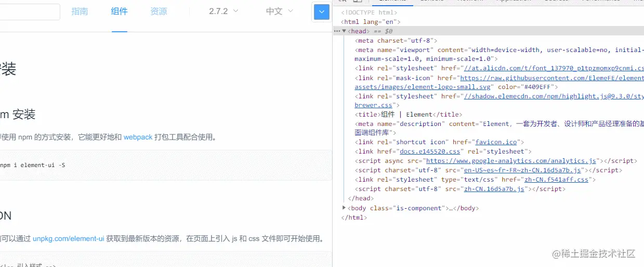
Task: Select the closing /head tag line
Action: (x=361, y=198)
